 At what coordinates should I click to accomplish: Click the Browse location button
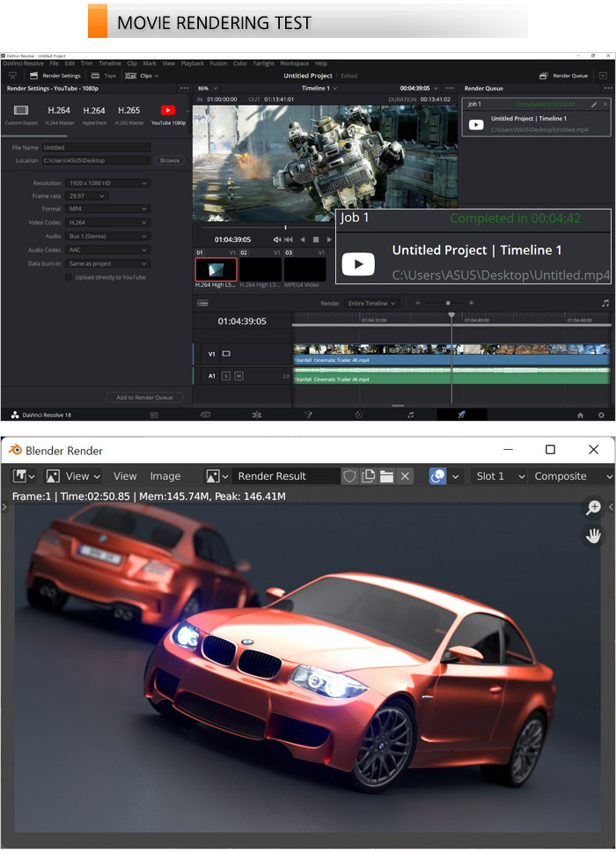[170, 160]
